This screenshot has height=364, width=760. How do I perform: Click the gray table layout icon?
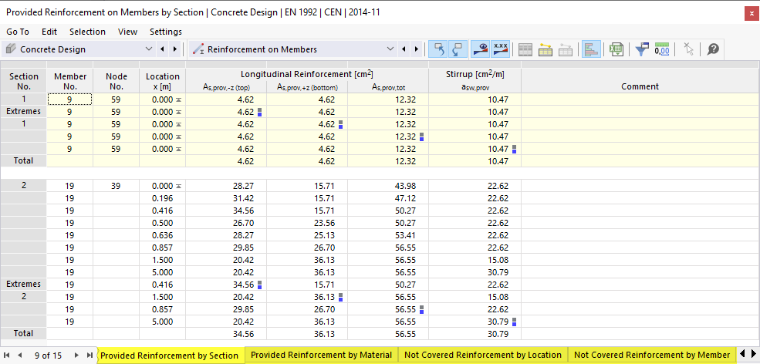pyautogui.click(x=525, y=49)
